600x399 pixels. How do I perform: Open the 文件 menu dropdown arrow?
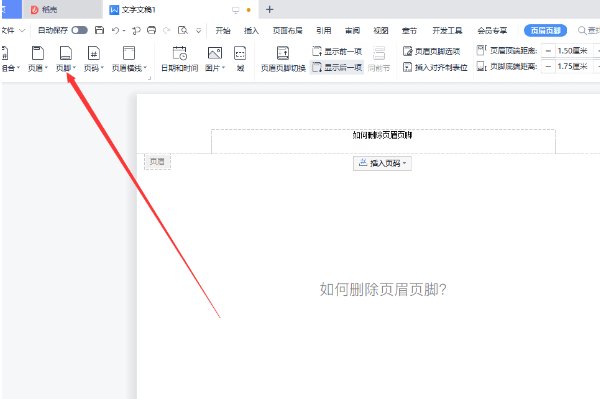22,30
